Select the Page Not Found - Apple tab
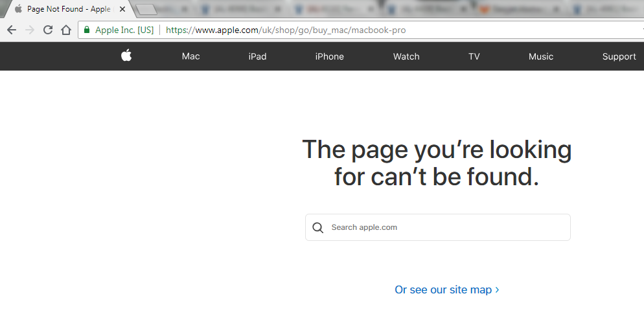This screenshot has width=644, height=329. (x=69, y=9)
